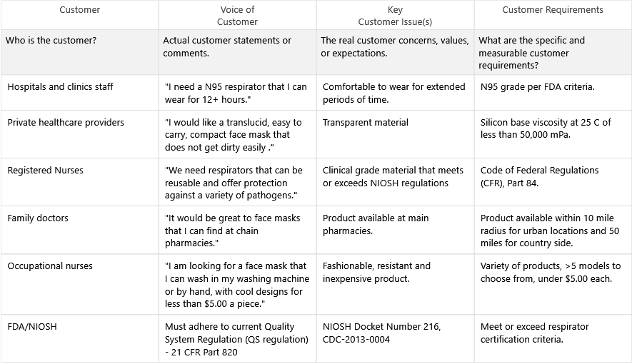
Task: Select the "Private healthcare providers" cell
Action: [66, 123]
